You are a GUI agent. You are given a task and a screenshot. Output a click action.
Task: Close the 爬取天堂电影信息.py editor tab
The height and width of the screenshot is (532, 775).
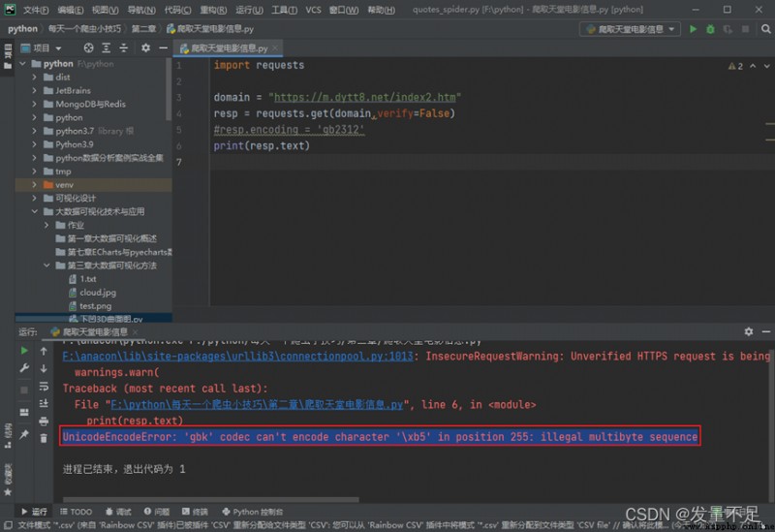[275, 47]
